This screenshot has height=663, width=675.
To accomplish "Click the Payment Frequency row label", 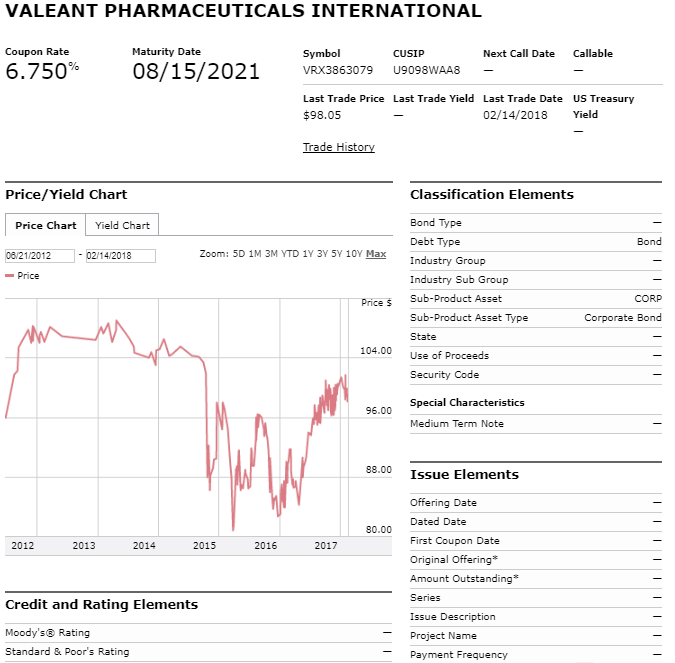I will (x=458, y=655).
